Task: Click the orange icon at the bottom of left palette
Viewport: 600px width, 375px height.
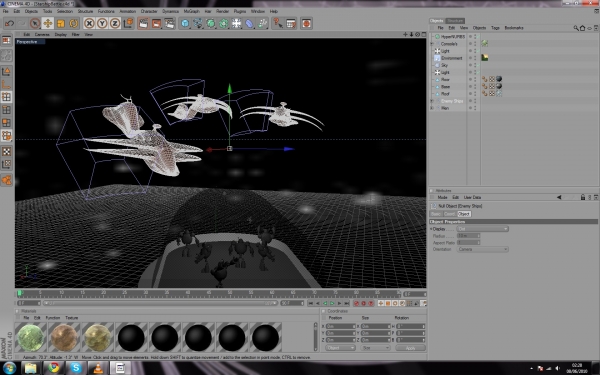Action: [x=7, y=180]
